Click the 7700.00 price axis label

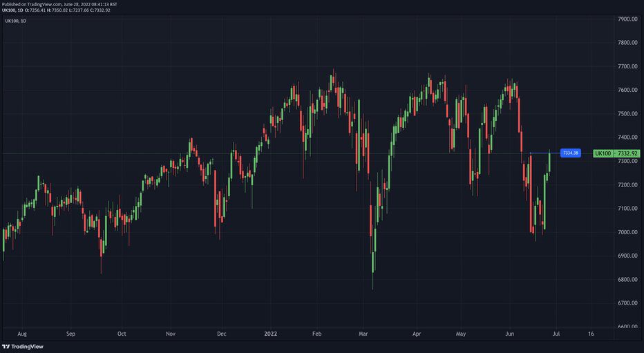(x=627, y=66)
